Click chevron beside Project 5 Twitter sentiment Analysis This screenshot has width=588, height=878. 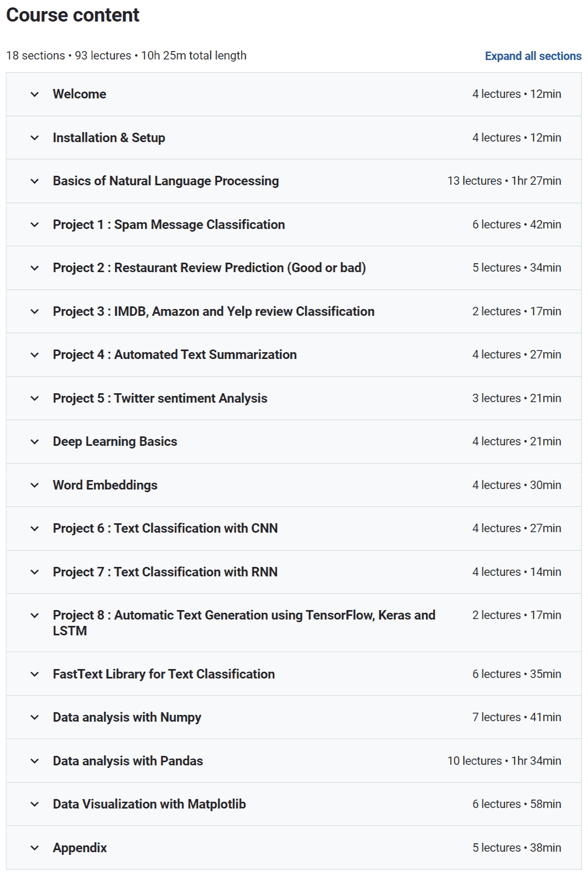coord(35,398)
